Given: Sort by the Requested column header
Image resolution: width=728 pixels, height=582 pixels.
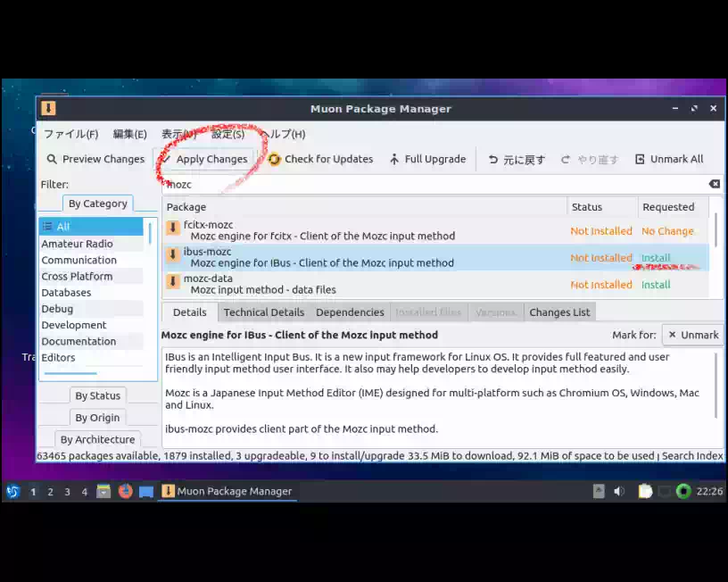Looking at the screenshot, I should click(674, 207).
